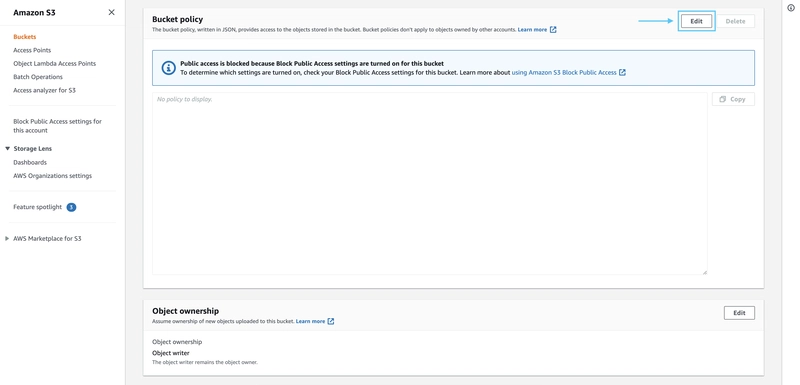The image size is (800, 385).
Task: Click inside the policy text area
Action: tap(430, 184)
